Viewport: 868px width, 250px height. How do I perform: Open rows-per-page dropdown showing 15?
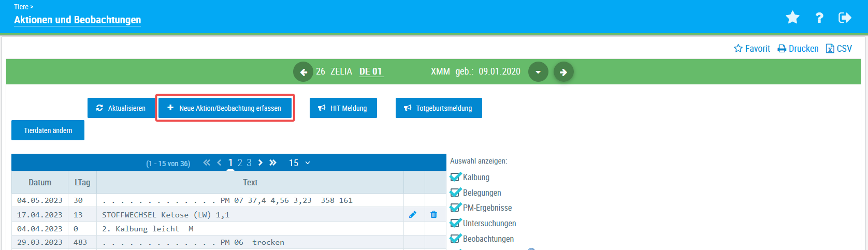click(x=299, y=163)
